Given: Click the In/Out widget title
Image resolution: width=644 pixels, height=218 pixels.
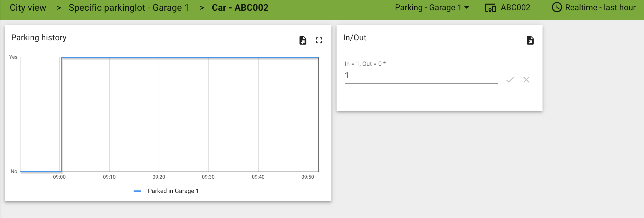Looking at the screenshot, I should (x=355, y=38).
